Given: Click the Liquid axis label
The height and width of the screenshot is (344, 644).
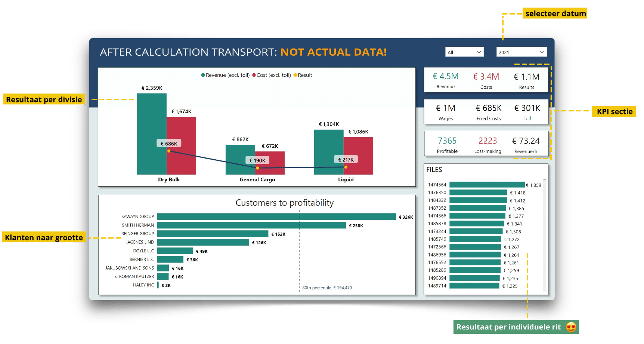Looking at the screenshot, I should [346, 179].
